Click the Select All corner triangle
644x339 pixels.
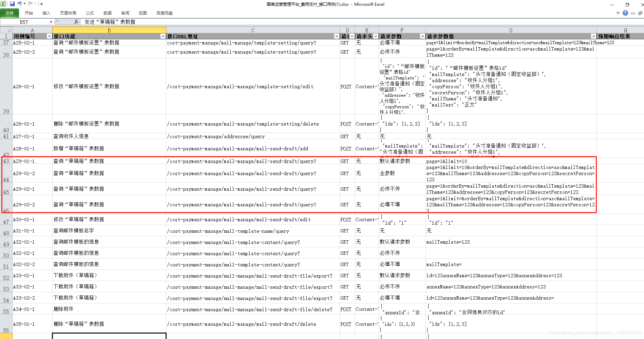[x=6, y=30]
